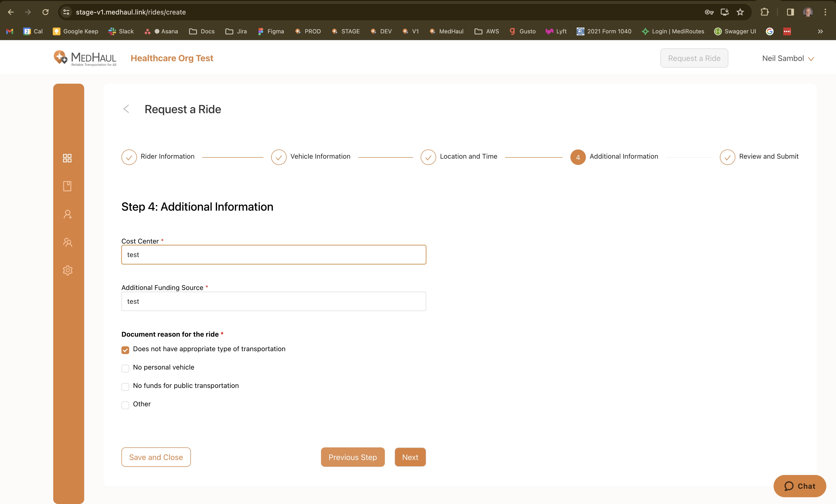Image resolution: width=836 pixels, height=504 pixels.
Task: Click the browser back arrow
Action: point(10,12)
